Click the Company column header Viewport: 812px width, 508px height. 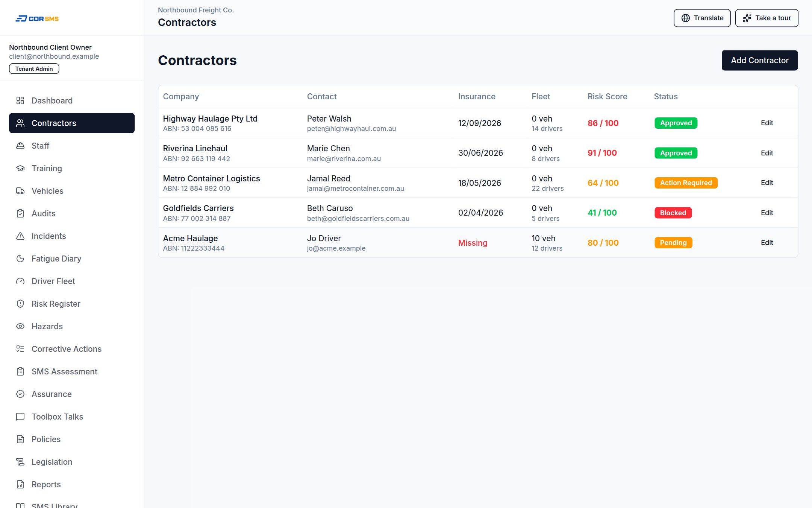click(x=181, y=97)
